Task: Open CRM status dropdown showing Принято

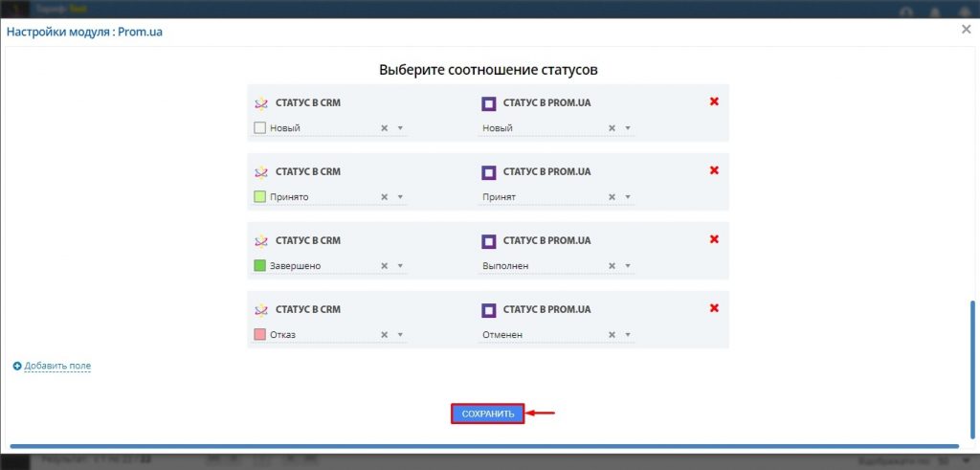Action: (x=400, y=197)
